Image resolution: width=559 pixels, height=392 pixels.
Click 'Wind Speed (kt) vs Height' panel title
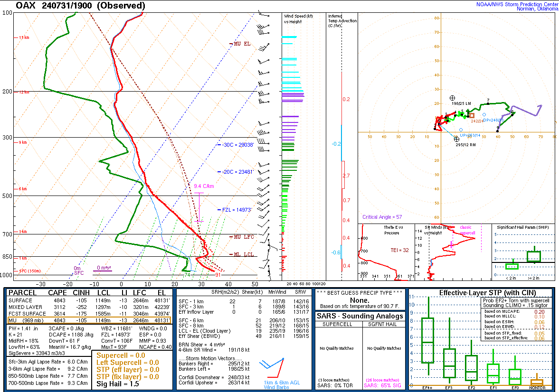pos(298,19)
